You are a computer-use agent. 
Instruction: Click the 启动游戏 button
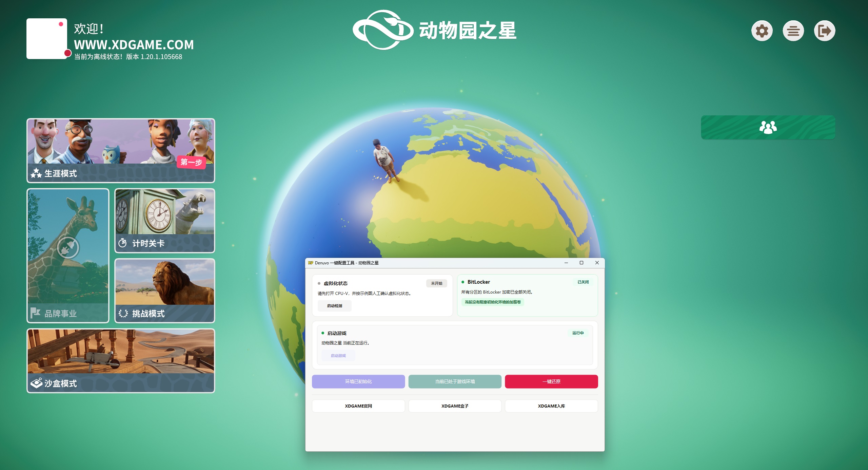(x=338, y=355)
